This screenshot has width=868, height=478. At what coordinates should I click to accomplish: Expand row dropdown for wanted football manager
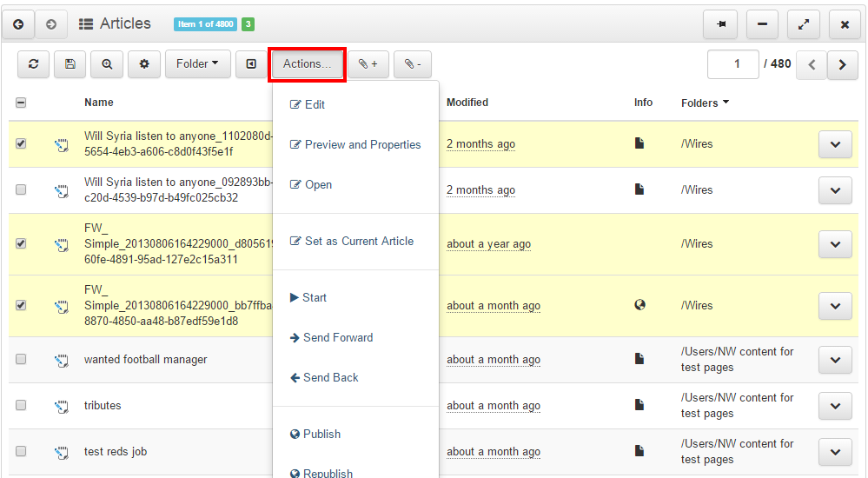click(835, 360)
